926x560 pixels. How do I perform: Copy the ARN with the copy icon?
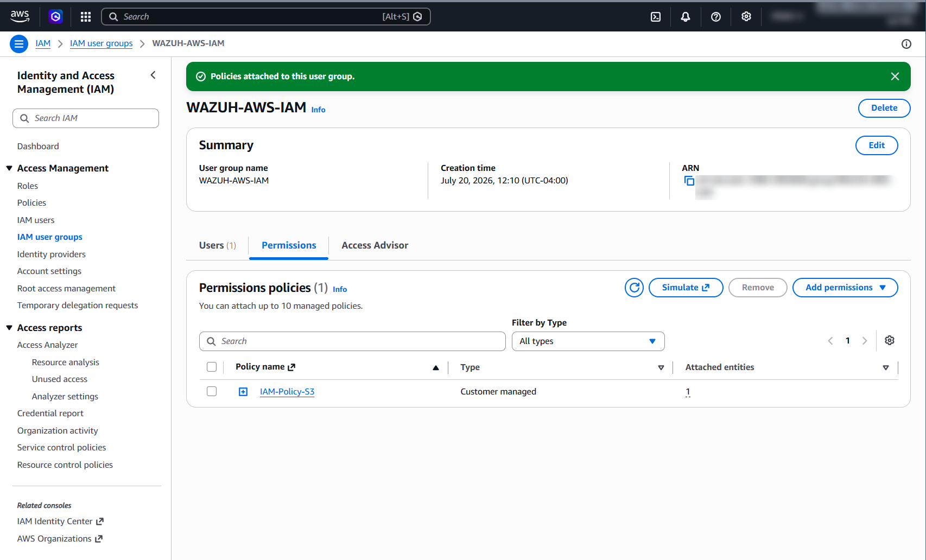point(689,181)
